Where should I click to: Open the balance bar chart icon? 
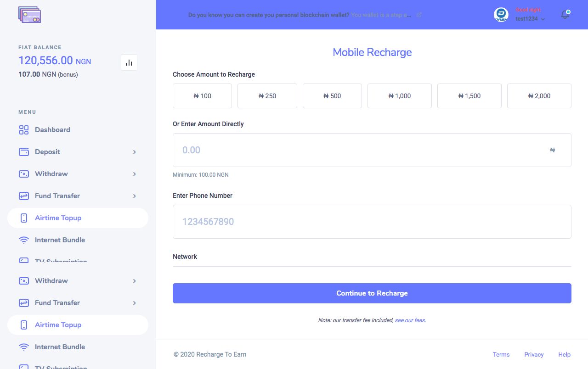129,62
